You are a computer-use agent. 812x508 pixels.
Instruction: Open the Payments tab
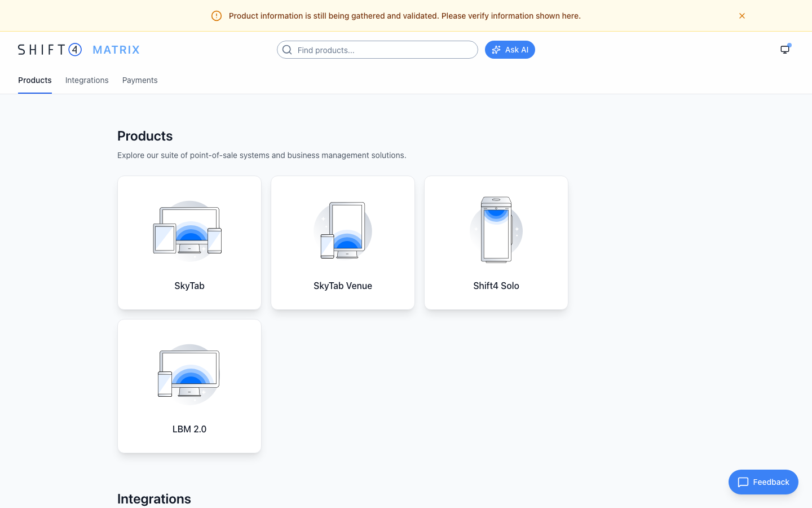(140, 80)
